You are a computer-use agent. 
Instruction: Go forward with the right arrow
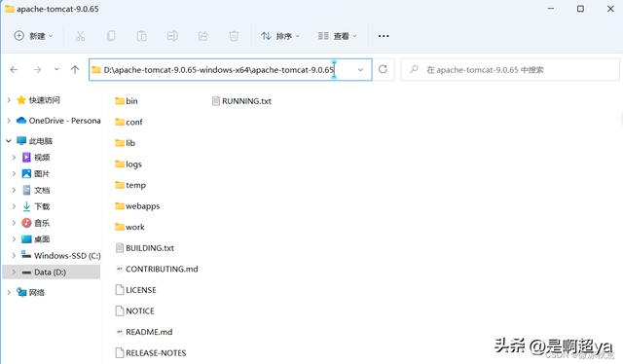click(x=37, y=70)
